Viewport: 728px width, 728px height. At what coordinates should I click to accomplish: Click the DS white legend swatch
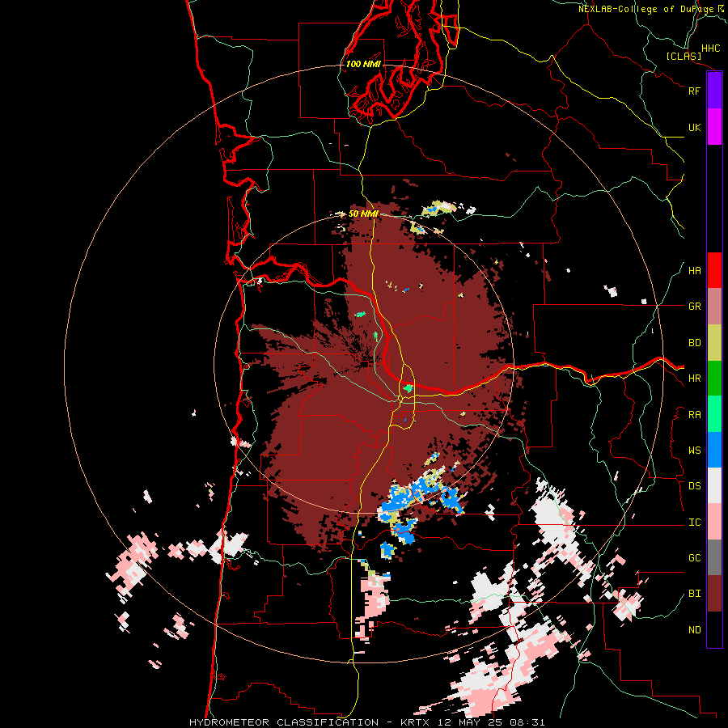coord(714,485)
